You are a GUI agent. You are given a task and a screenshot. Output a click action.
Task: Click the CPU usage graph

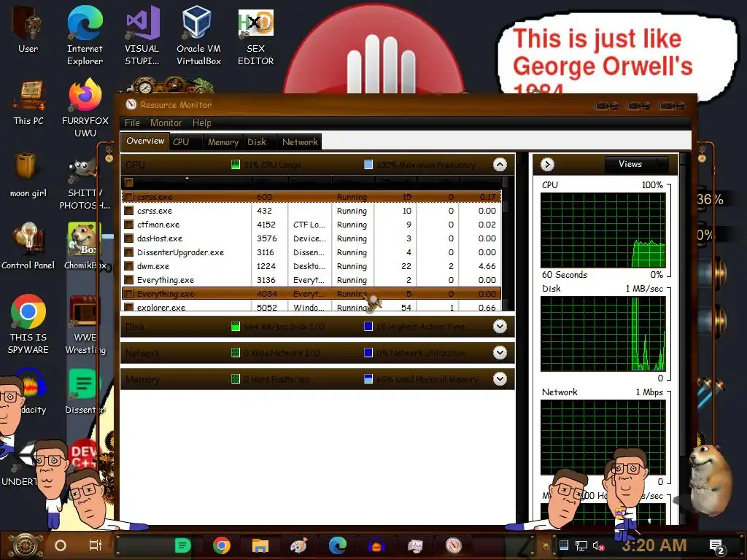click(x=603, y=230)
